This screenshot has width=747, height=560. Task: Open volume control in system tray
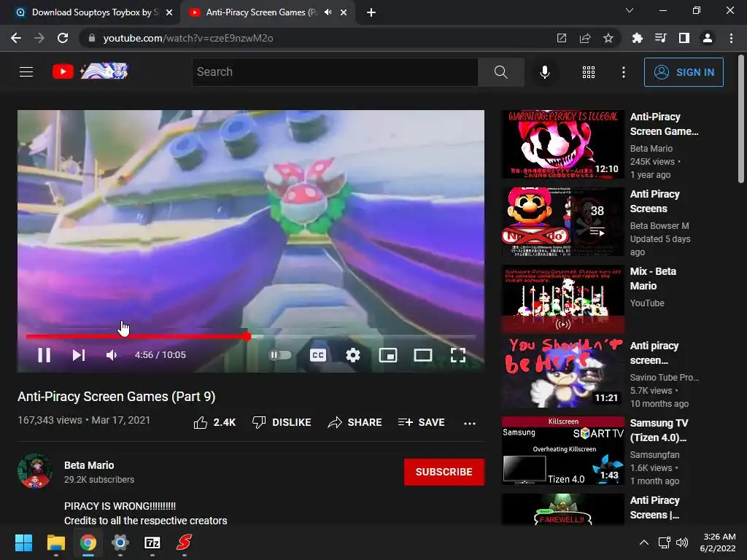(682, 542)
